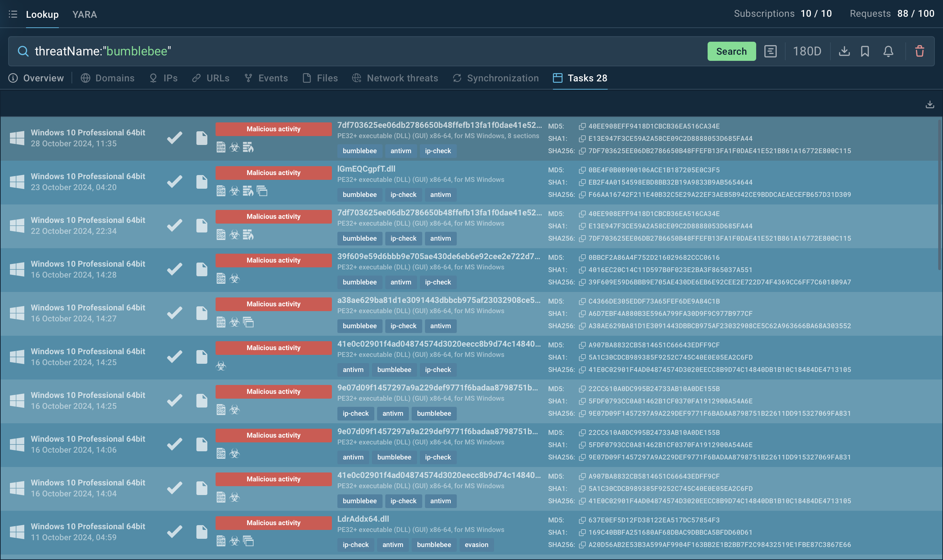
Task: Click the download icon beside 180D
Action: (x=844, y=51)
